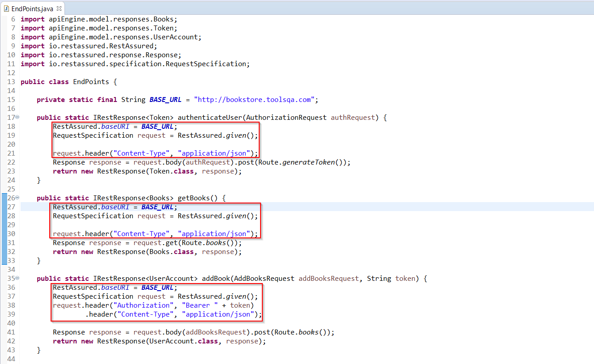Click line number 13 in the gutter
The height and width of the screenshot is (364, 594).
(x=11, y=82)
